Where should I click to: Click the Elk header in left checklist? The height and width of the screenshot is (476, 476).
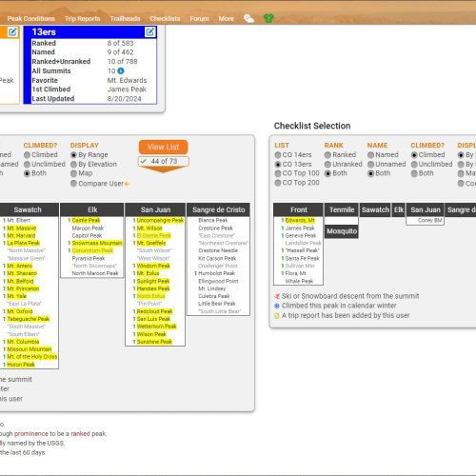coord(92,209)
